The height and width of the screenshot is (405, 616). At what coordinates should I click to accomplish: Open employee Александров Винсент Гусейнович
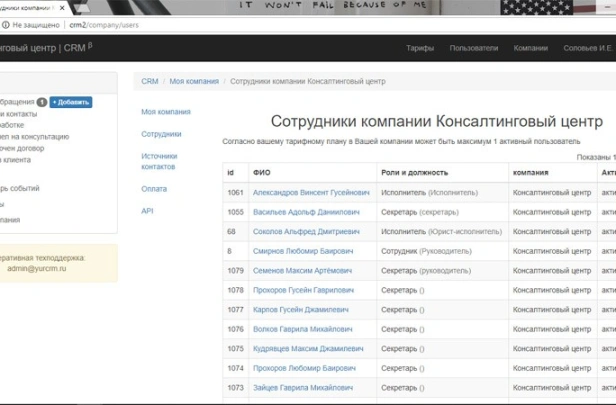(x=310, y=192)
